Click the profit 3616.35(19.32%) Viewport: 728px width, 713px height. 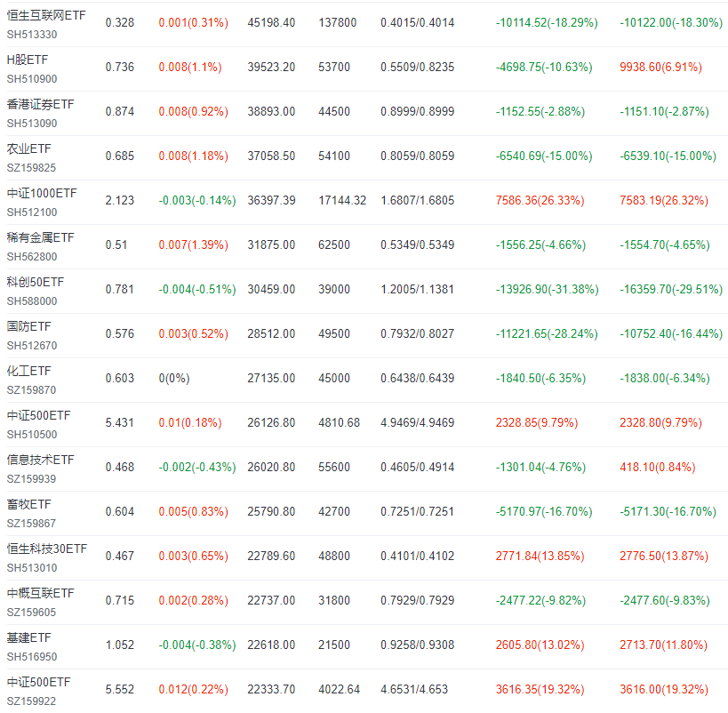point(540,690)
